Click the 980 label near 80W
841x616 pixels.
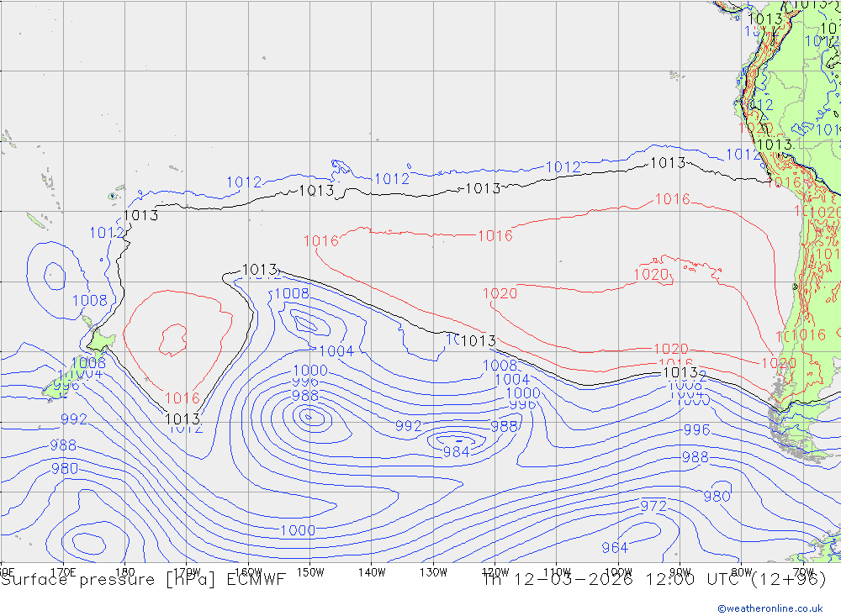tap(717, 496)
